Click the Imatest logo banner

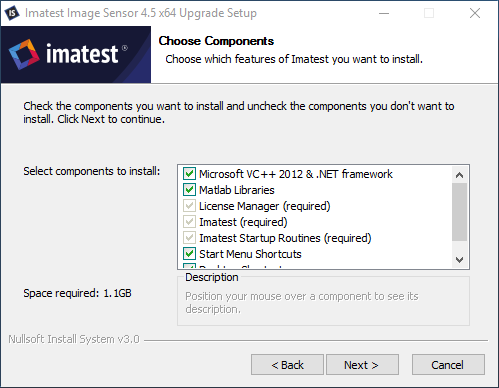[76, 55]
